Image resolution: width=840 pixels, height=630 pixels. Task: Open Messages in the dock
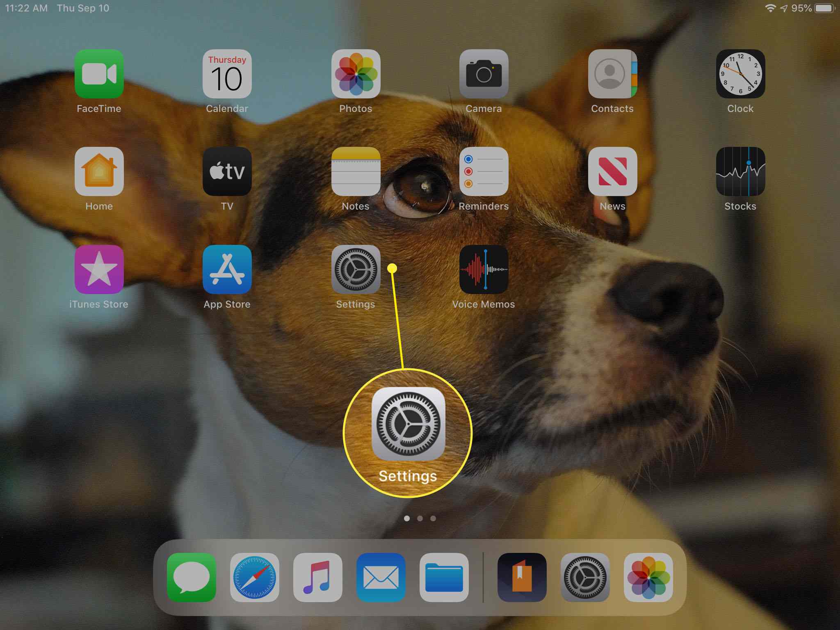[192, 577]
